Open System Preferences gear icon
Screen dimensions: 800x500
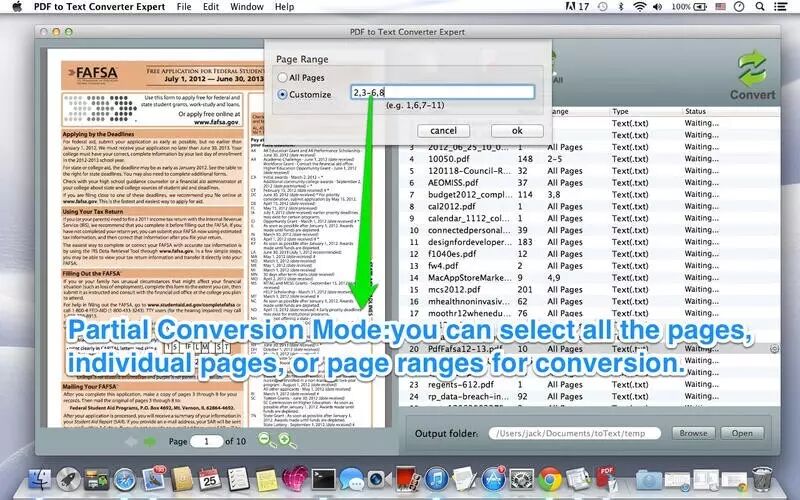pos(521,480)
